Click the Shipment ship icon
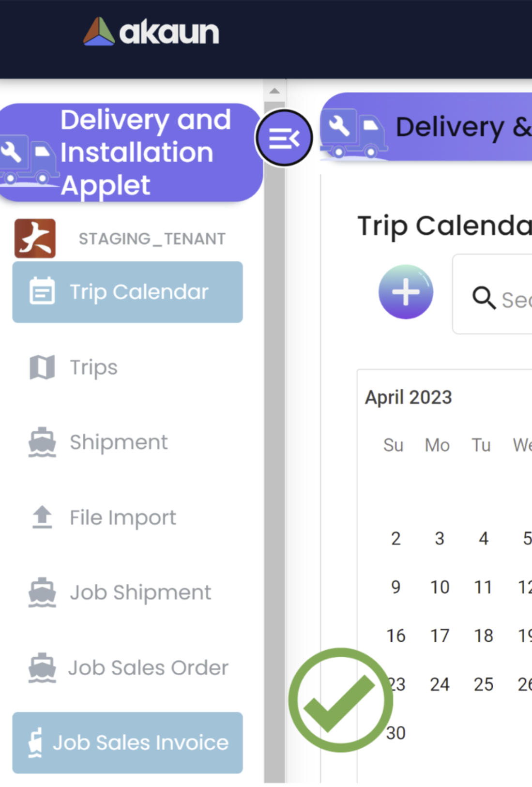 tap(42, 442)
